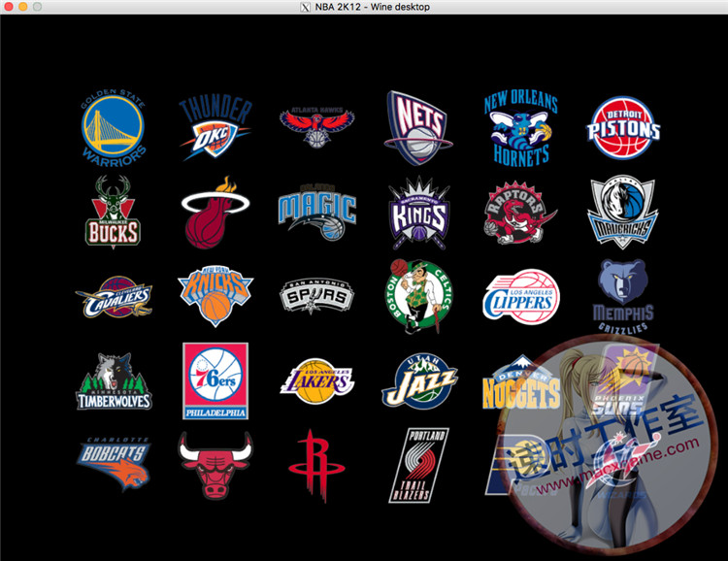Select the Cleveland Cavaliers logo

pyautogui.click(x=114, y=297)
